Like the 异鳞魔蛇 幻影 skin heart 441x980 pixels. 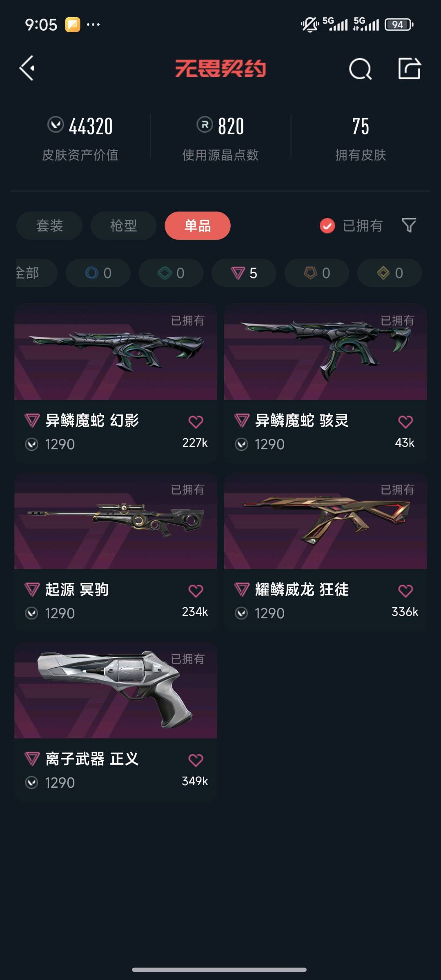196,421
